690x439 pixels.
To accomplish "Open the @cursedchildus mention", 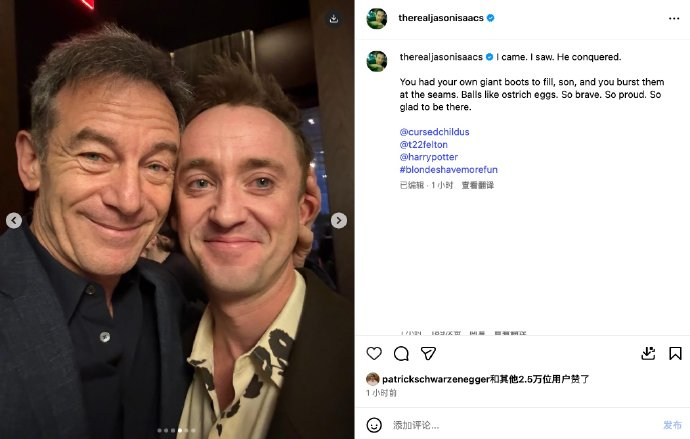I will pyautogui.click(x=434, y=132).
